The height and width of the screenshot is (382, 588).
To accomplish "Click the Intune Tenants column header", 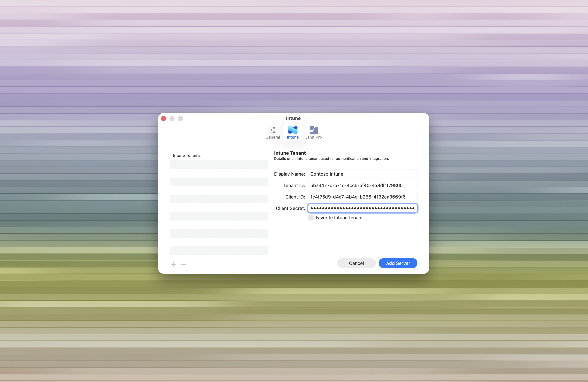I will tap(219, 155).
